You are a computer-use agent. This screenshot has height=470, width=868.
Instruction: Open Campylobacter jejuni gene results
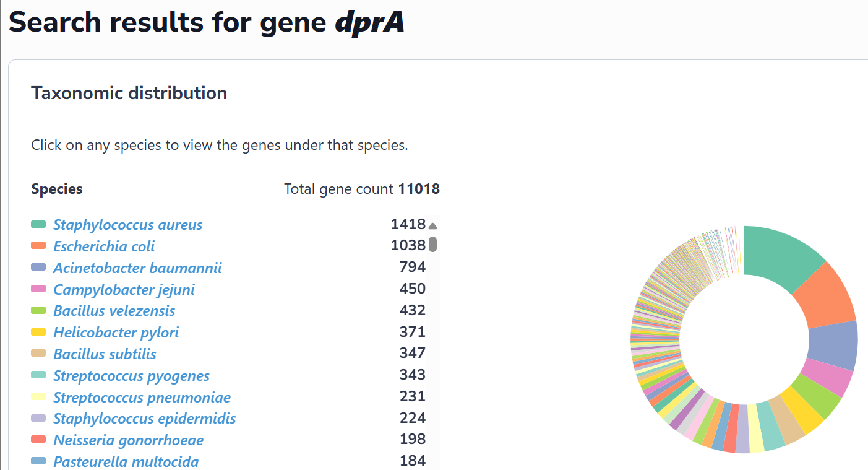[124, 289]
